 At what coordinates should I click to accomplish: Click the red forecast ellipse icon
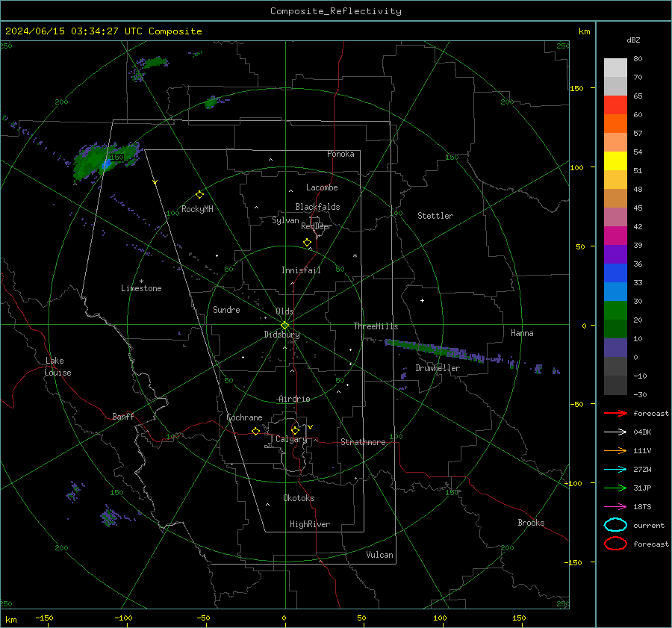(615, 544)
